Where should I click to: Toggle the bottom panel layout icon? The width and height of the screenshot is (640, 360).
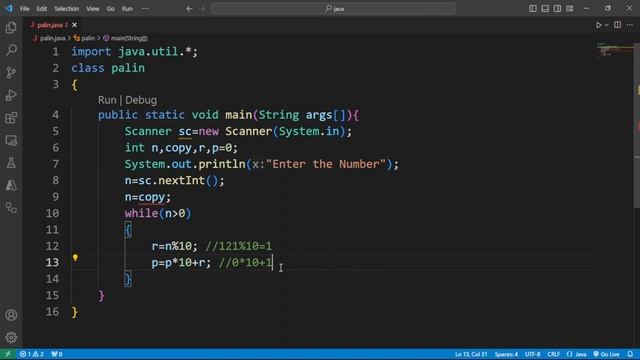coord(545,8)
